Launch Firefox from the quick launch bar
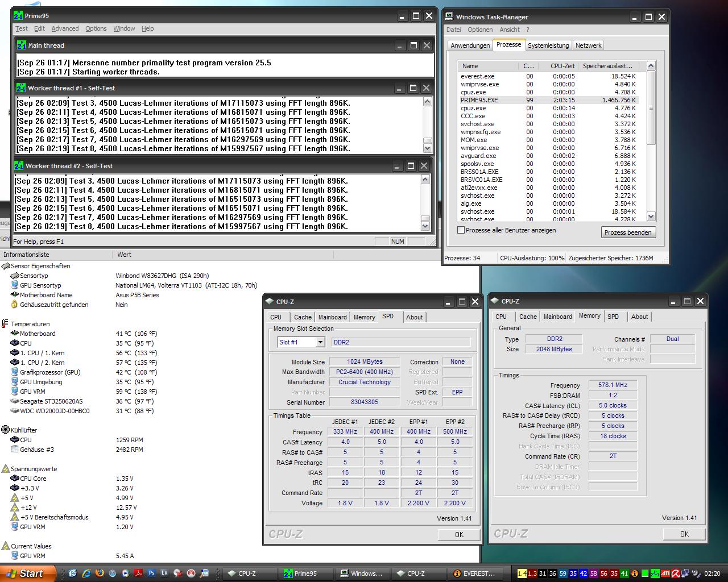The height and width of the screenshot is (582, 728). coord(100,573)
